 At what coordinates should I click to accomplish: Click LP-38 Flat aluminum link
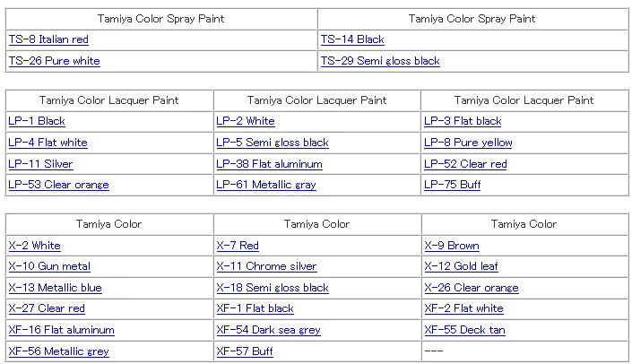pyautogui.click(x=269, y=164)
